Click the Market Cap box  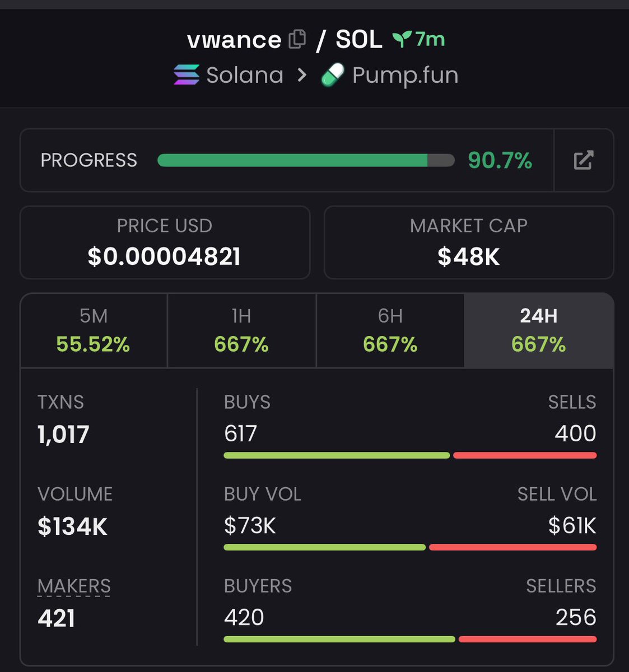click(469, 242)
